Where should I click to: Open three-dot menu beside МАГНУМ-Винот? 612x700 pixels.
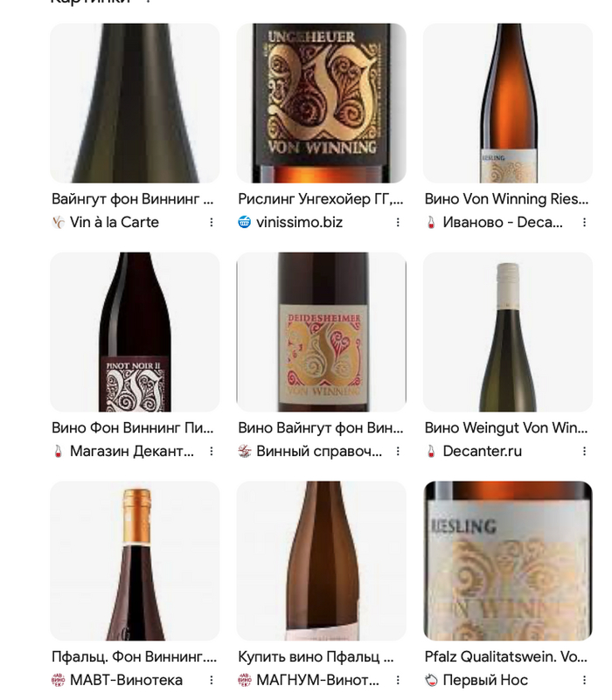tap(398, 681)
